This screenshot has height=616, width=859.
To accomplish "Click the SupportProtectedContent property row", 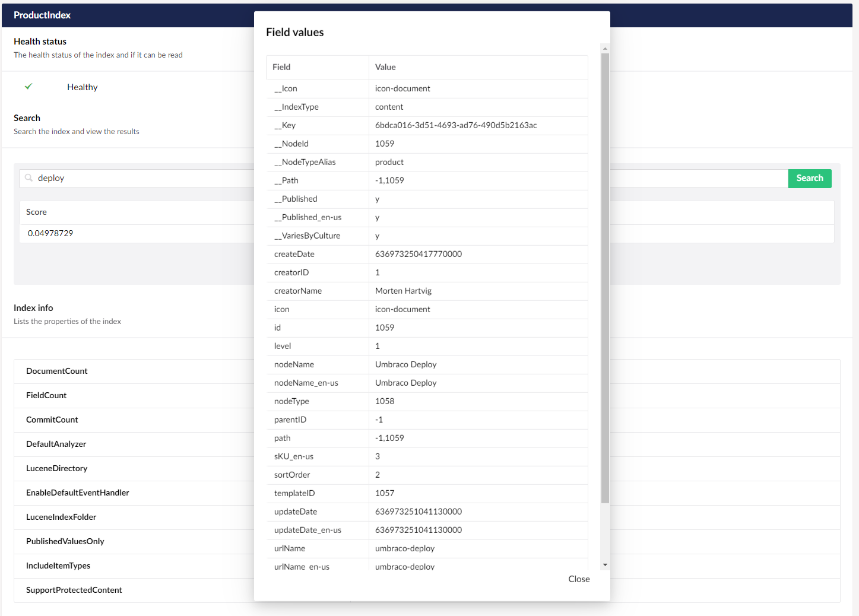I will click(x=74, y=590).
